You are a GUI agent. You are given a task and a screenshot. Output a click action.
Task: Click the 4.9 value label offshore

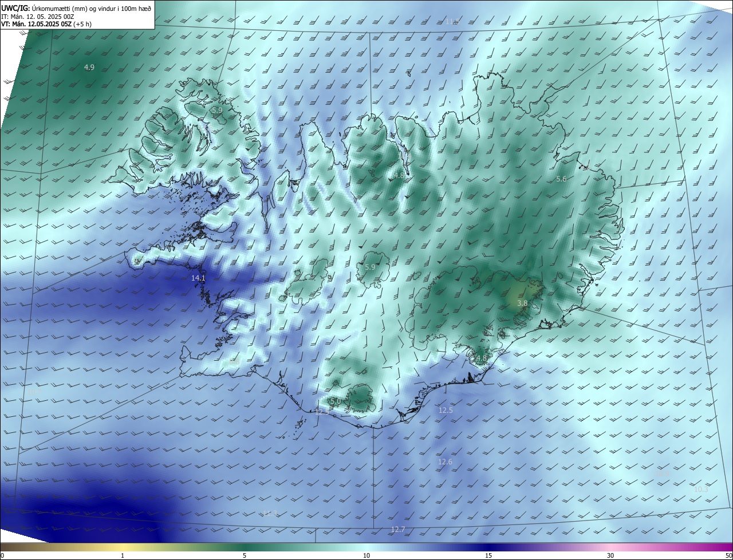click(89, 68)
